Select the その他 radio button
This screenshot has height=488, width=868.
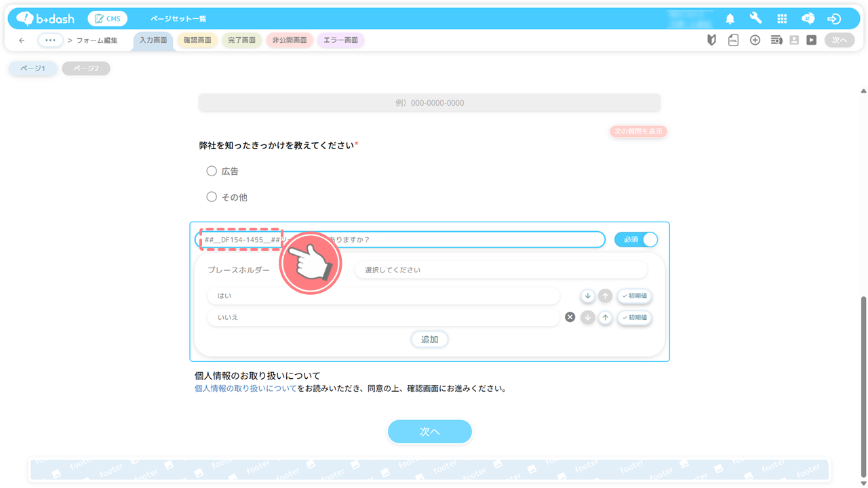212,197
